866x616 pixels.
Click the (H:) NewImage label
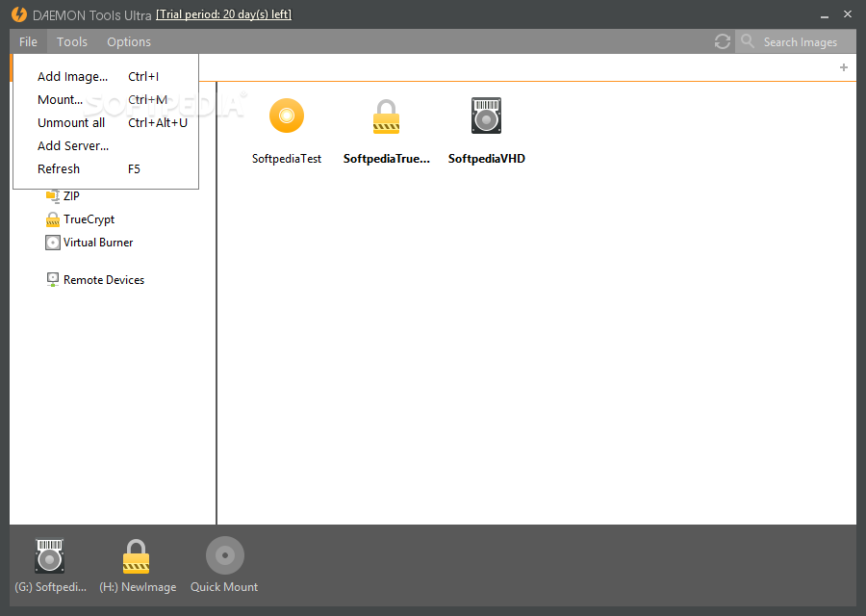coord(138,587)
